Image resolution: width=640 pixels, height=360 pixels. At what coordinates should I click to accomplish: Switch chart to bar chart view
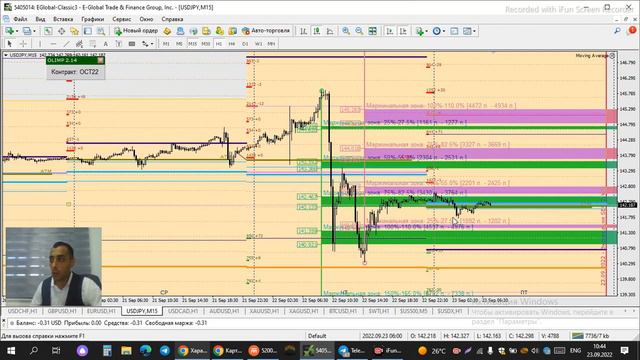[x=304, y=31]
